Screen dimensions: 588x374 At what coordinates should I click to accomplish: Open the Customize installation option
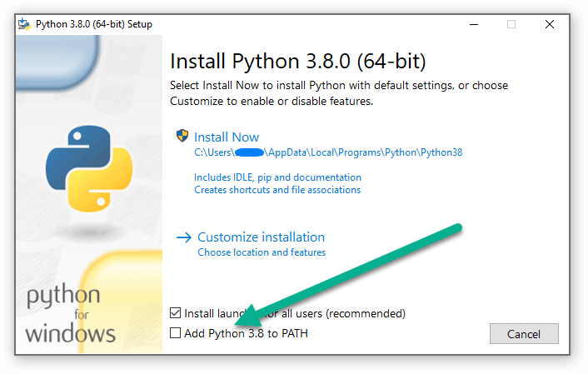[261, 237]
